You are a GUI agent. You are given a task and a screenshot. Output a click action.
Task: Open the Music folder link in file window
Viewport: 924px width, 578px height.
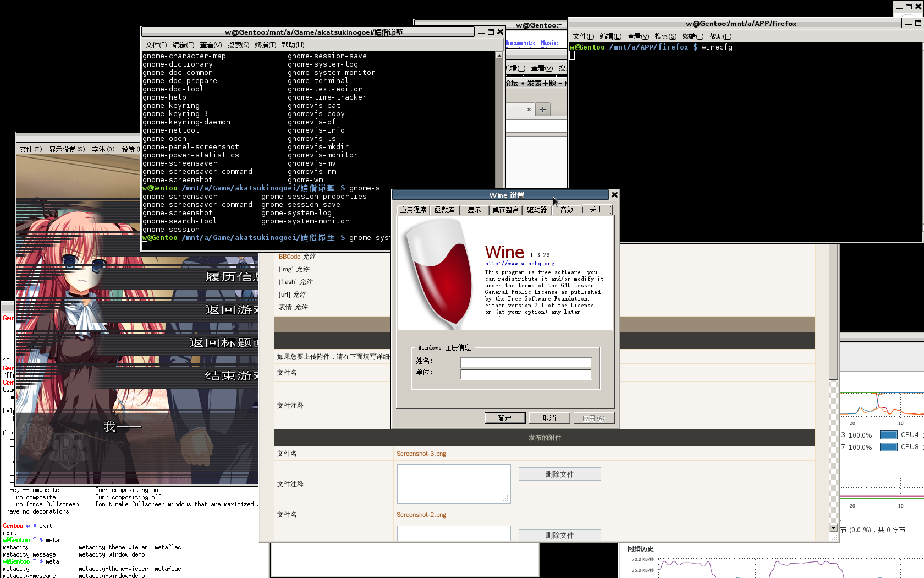[x=549, y=43]
